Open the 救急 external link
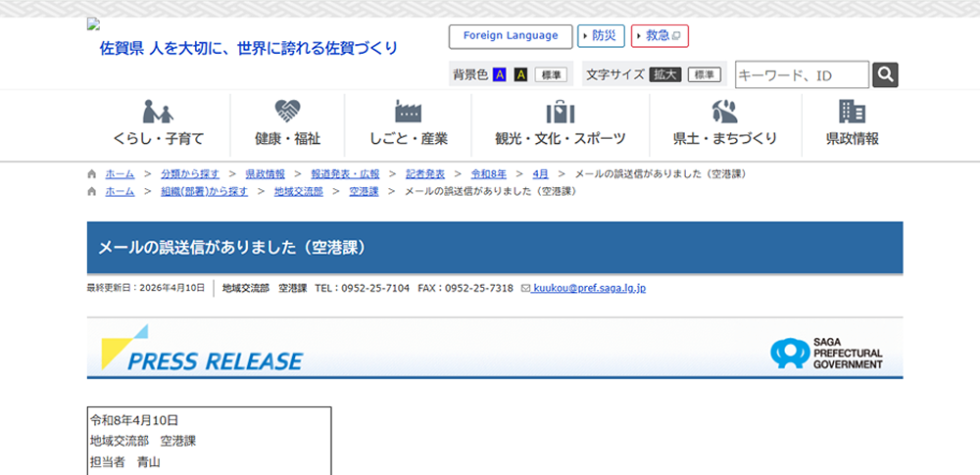Viewport: 980px width, 475px height. pyautogui.click(x=660, y=36)
